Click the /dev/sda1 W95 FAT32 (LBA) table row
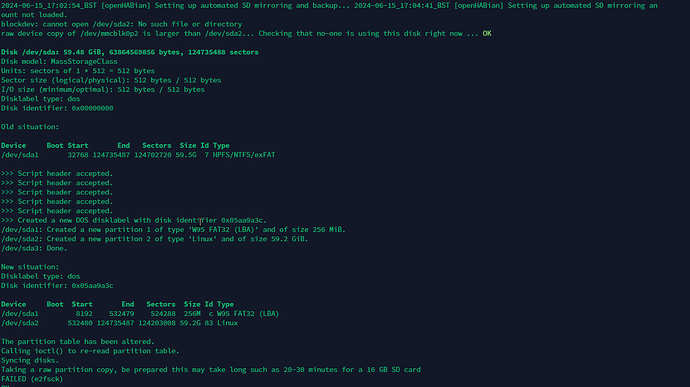Image resolution: width=690 pixels, height=387 pixels. coord(140,313)
